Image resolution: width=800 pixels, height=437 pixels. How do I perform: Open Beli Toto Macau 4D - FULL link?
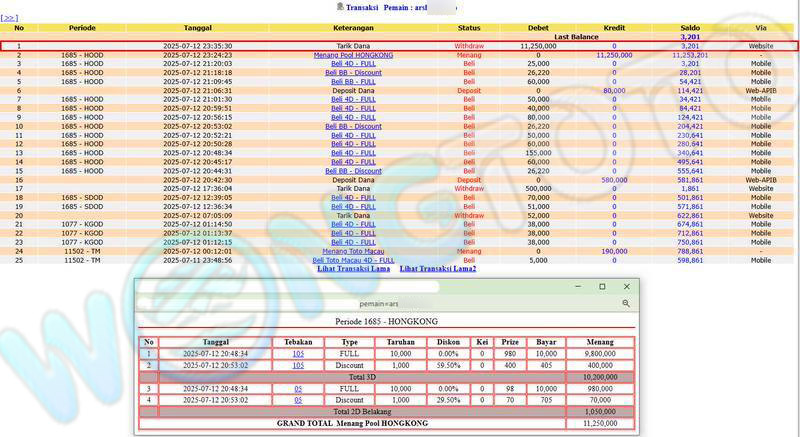(x=353, y=260)
